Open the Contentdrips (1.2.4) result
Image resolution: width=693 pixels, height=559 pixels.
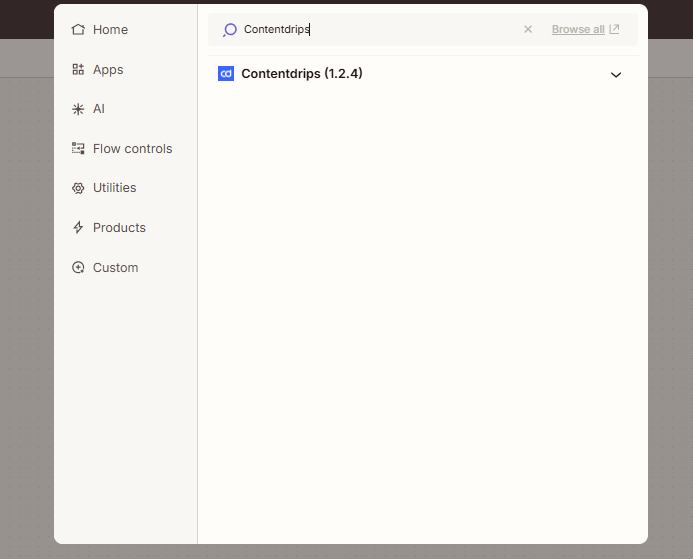(x=301, y=74)
